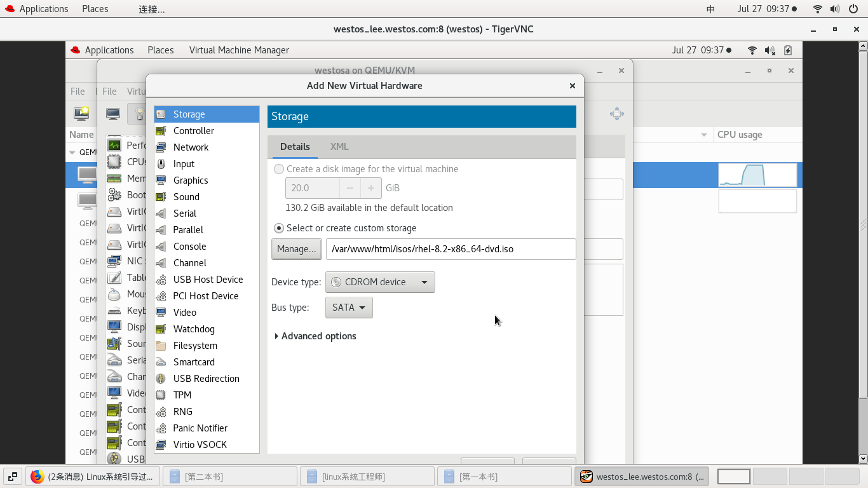Pick USB Redirection icon
The width and height of the screenshot is (868, 488).
click(x=161, y=379)
